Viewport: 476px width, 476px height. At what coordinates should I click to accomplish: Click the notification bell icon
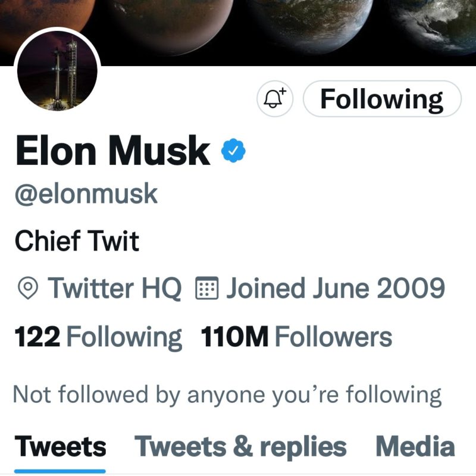pos(275,99)
